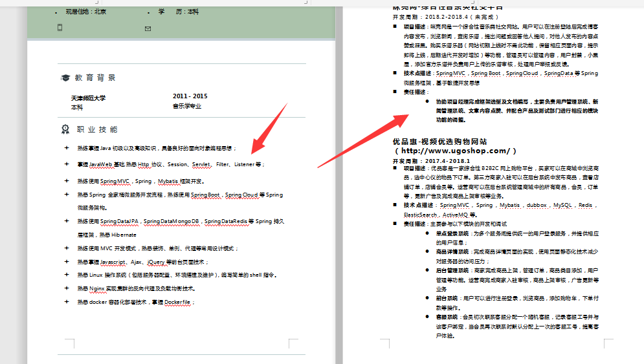The width and height of the screenshot is (644, 364).
Task: Click the badge icon beside 职业技能
Action: [x=65, y=130]
